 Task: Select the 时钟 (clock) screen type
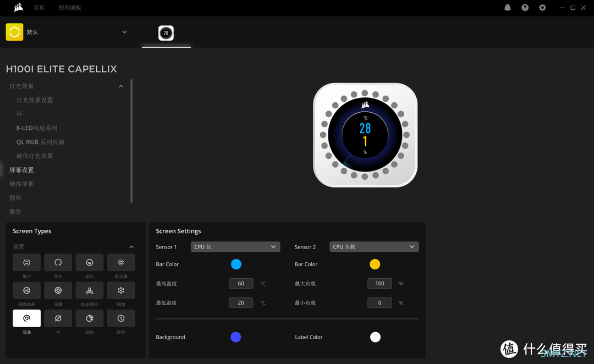121,318
